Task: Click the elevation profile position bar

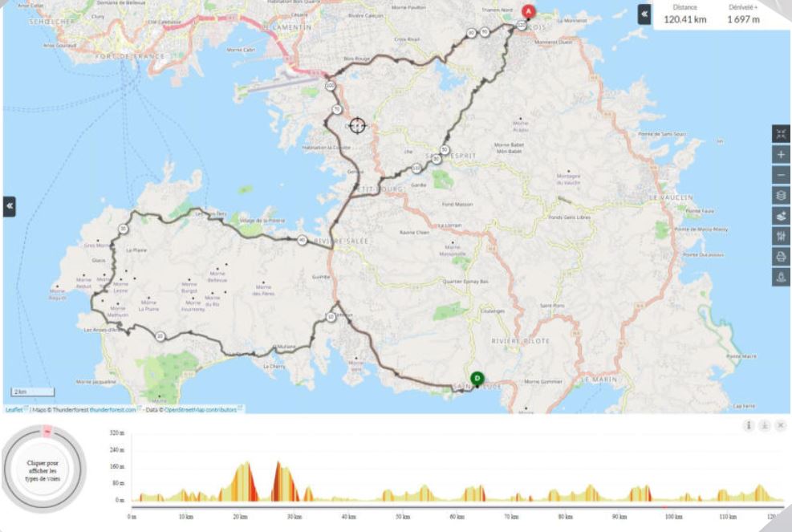Action: pos(457,507)
